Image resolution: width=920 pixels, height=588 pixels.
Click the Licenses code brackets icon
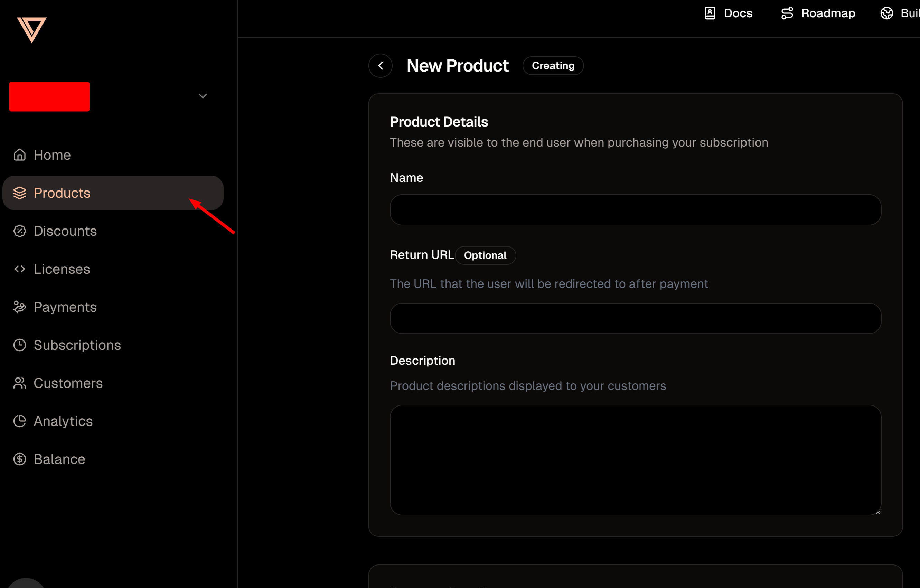pos(19,269)
